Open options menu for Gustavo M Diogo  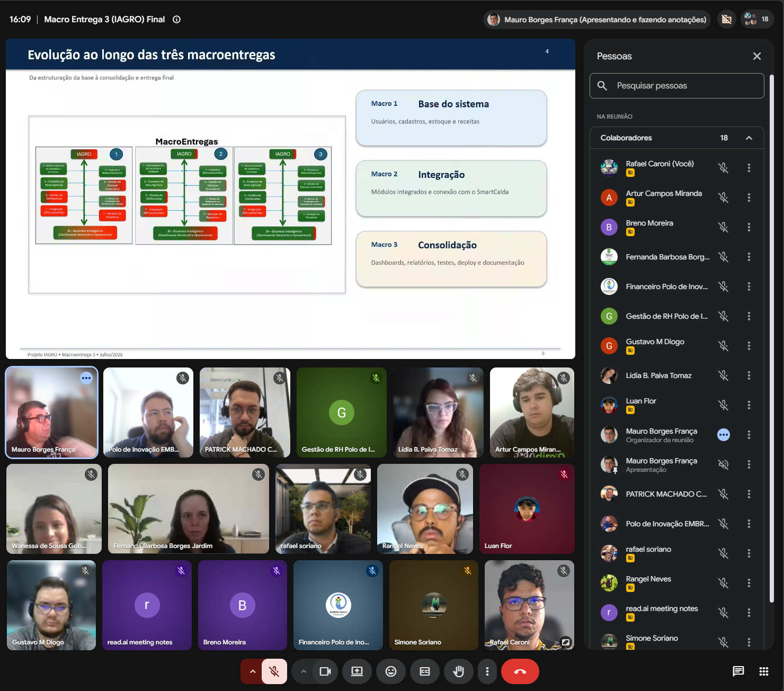tap(749, 346)
